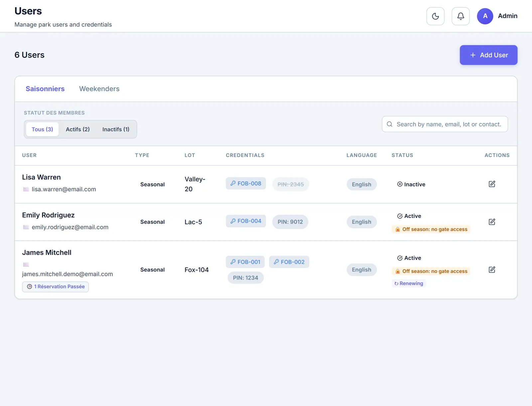532x406 pixels.
Task: Edit James Mitchell's user record
Action: coord(492,270)
